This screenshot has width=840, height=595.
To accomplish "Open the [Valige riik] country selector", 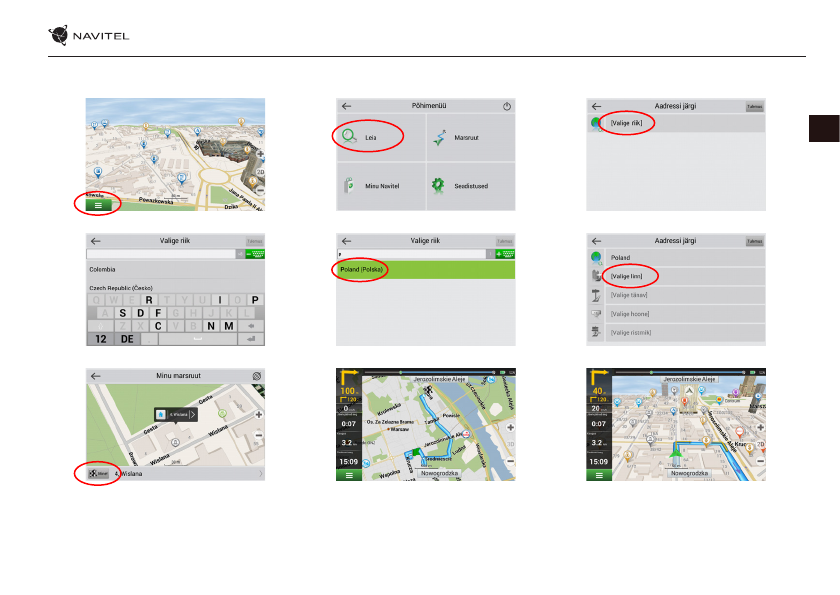I will 632,123.
